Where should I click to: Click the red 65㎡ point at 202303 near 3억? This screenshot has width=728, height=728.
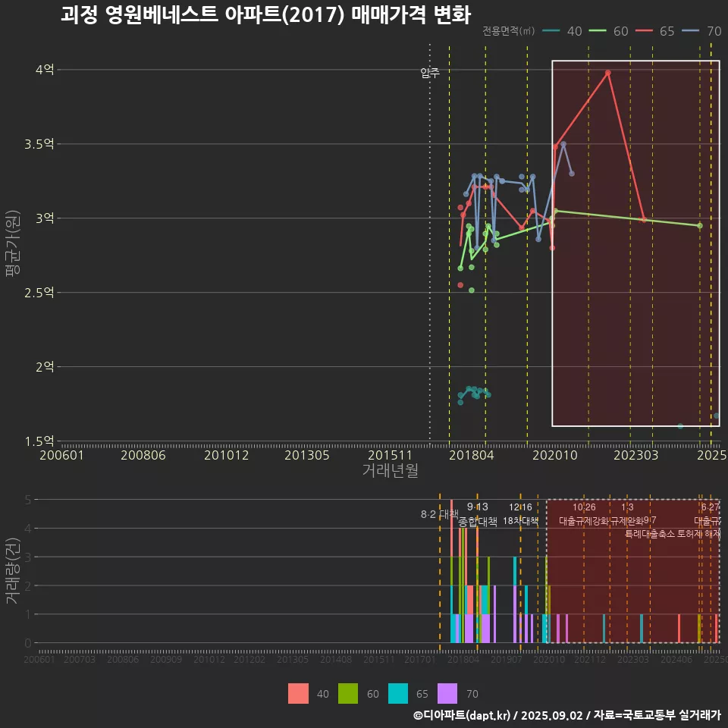[x=644, y=220]
